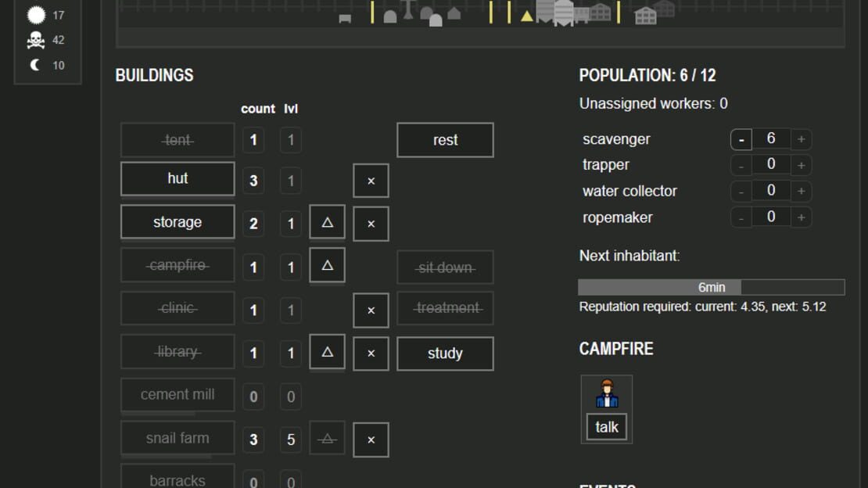The width and height of the screenshot is (868, 488).
Task: Click the Next inhabitant 6min progress bar
Action: point(712,287)
